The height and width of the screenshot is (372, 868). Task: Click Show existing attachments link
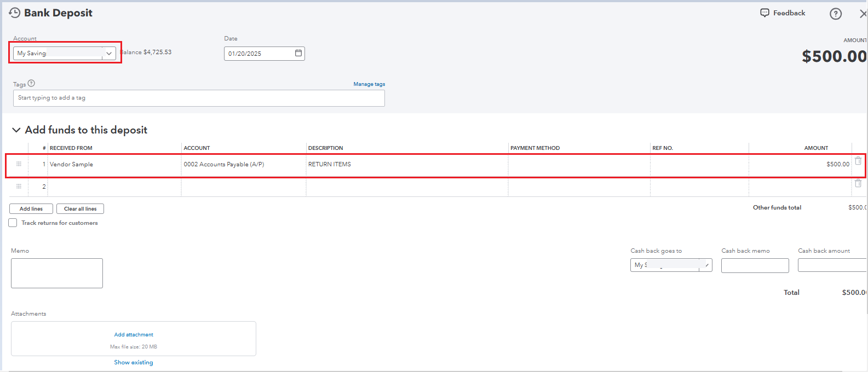(134, 363)
